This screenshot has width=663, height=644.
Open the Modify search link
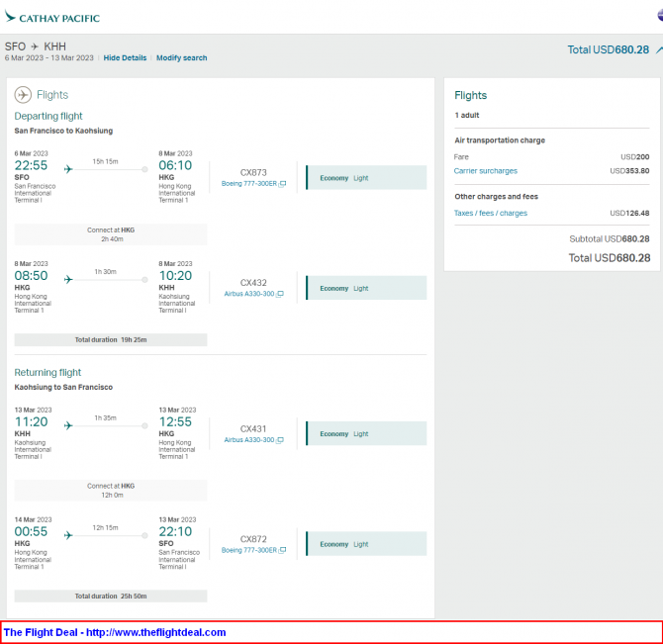coord(182,58)
